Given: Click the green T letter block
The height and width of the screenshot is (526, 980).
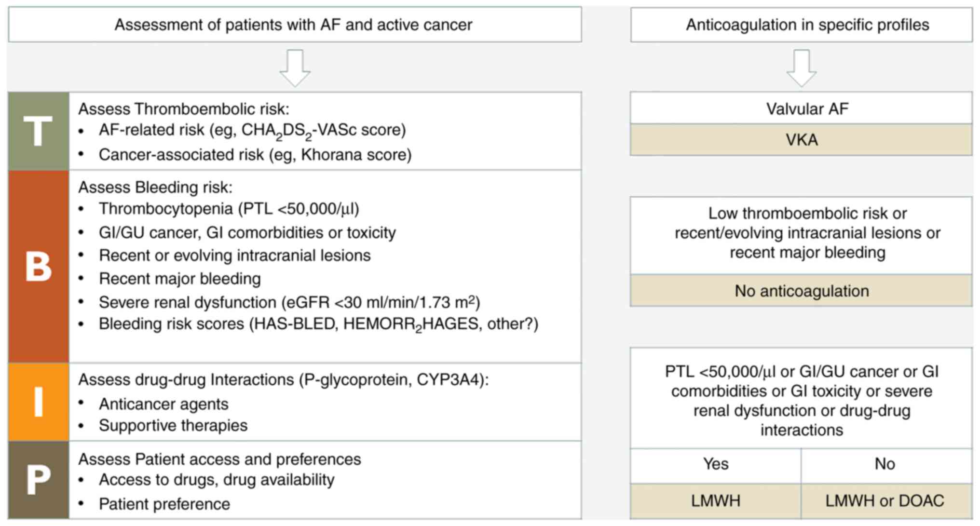Looking at the screenshot, I should point(39,131).
